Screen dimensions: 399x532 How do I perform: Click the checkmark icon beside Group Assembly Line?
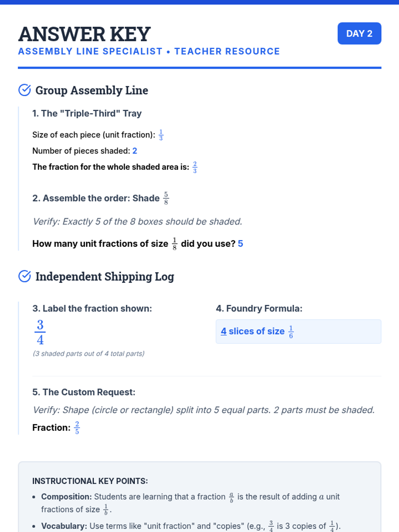(25, 90)
